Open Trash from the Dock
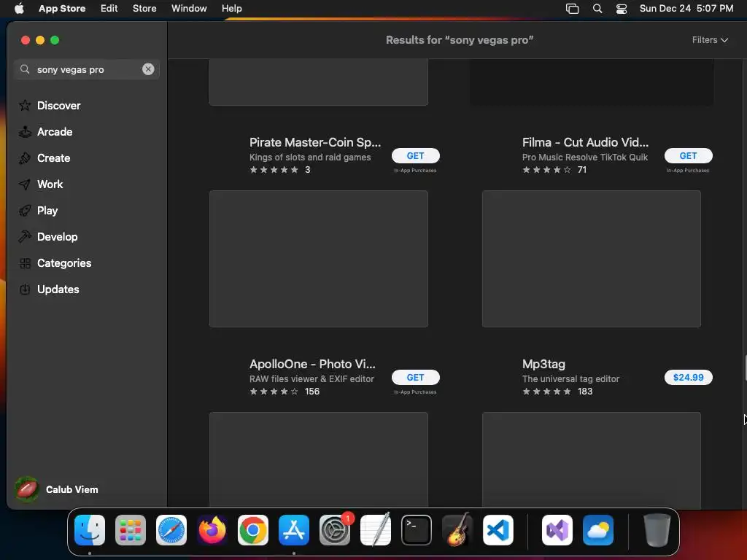The image size is (747, 560). tap(657, 530)
